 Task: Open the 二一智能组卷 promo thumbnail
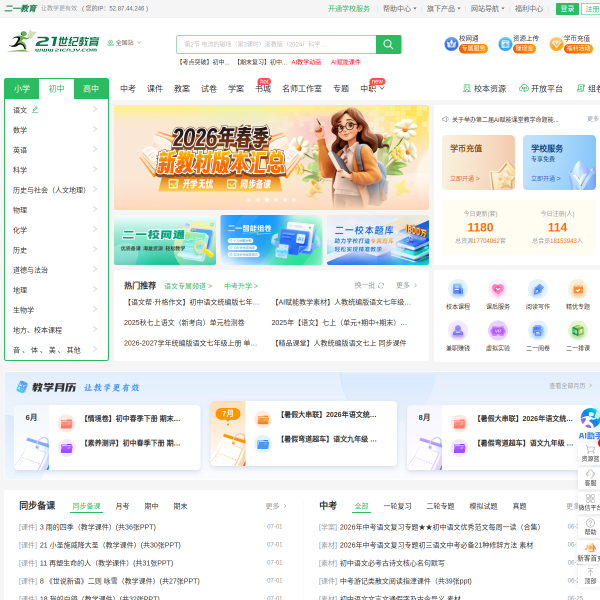pos(271,240)
